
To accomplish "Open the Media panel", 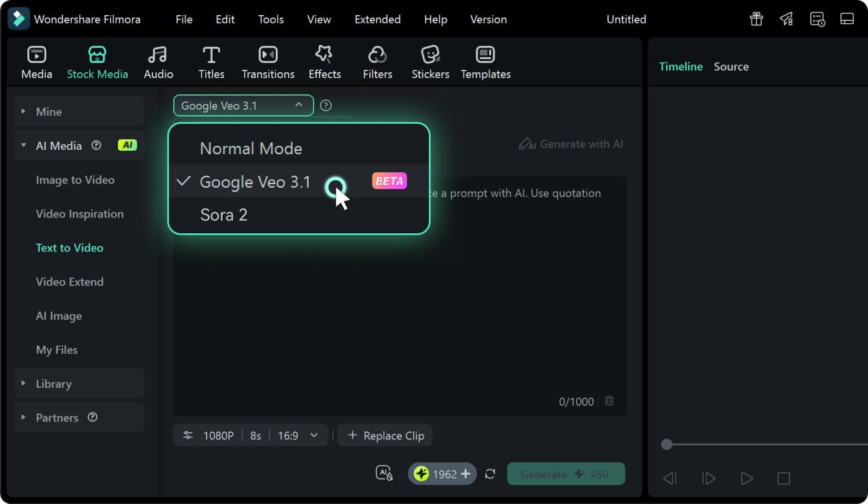I will (36, 62).
